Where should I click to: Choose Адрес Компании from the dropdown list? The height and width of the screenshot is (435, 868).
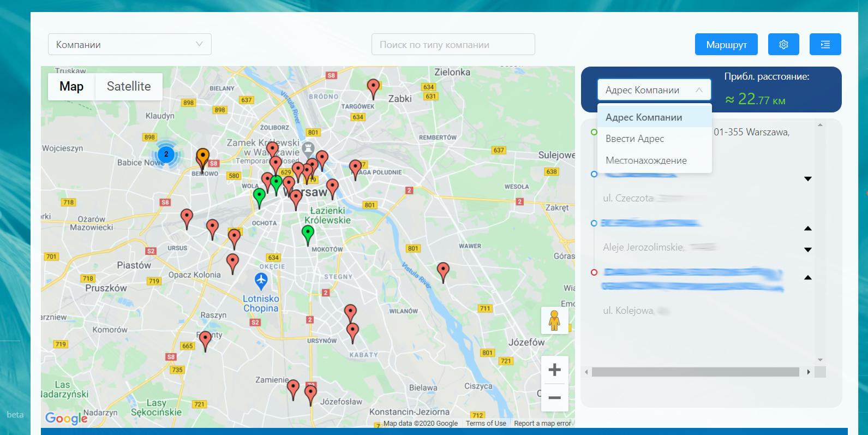pos(655,117)
